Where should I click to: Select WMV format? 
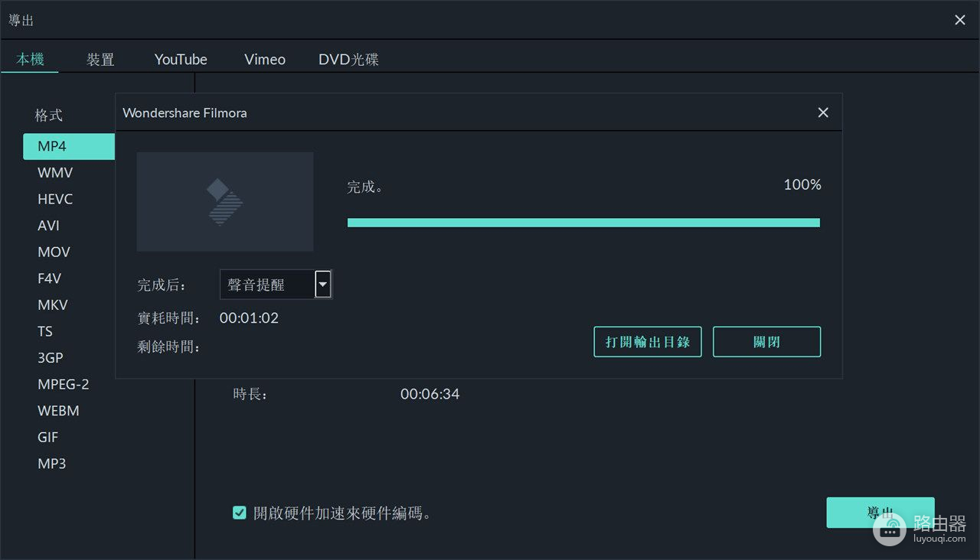point(55,173)
